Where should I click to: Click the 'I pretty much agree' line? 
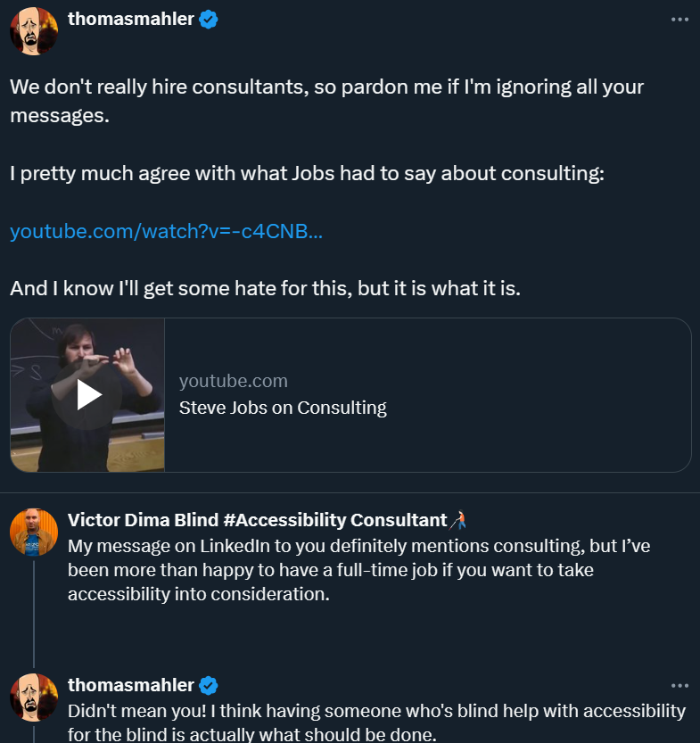307,173
